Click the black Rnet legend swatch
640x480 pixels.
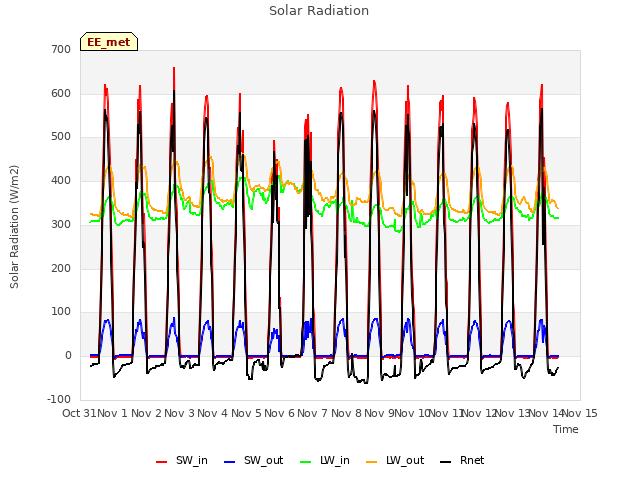coord(446,462)
